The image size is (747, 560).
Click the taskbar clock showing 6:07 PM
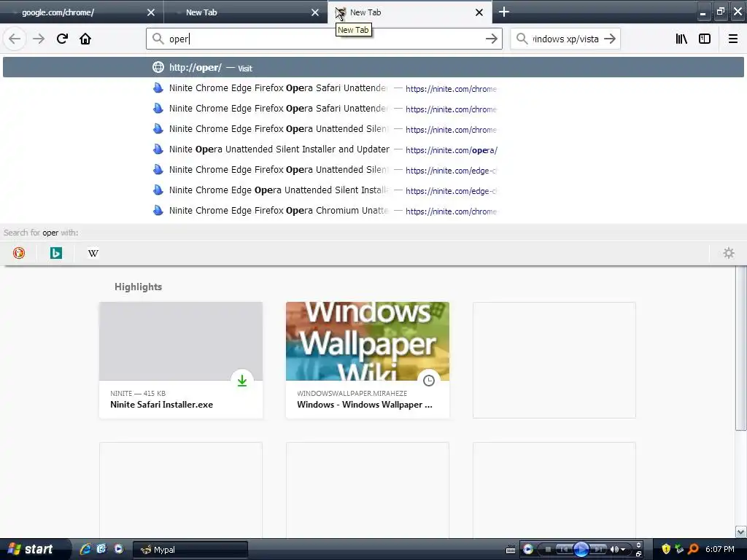point(720,549)
